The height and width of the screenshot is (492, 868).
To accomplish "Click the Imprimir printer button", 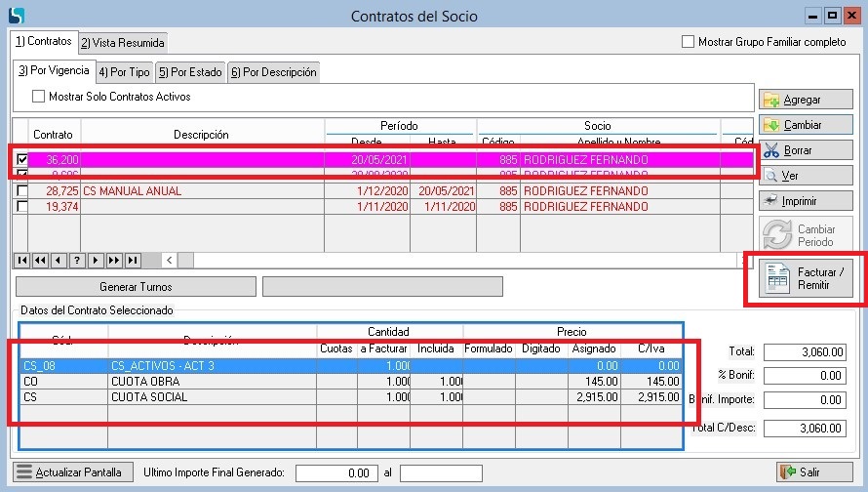I will tap(805, 201).
